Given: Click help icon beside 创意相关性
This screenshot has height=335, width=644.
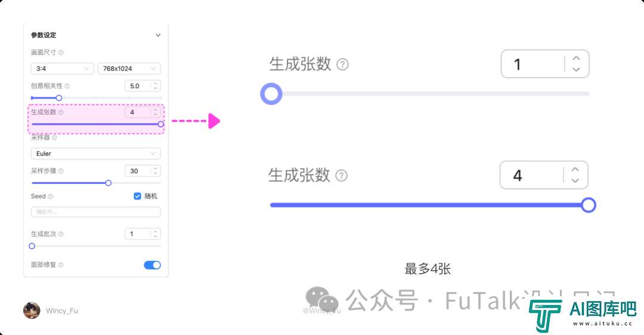Looking at the screenshot, I should tap(67, 86).
